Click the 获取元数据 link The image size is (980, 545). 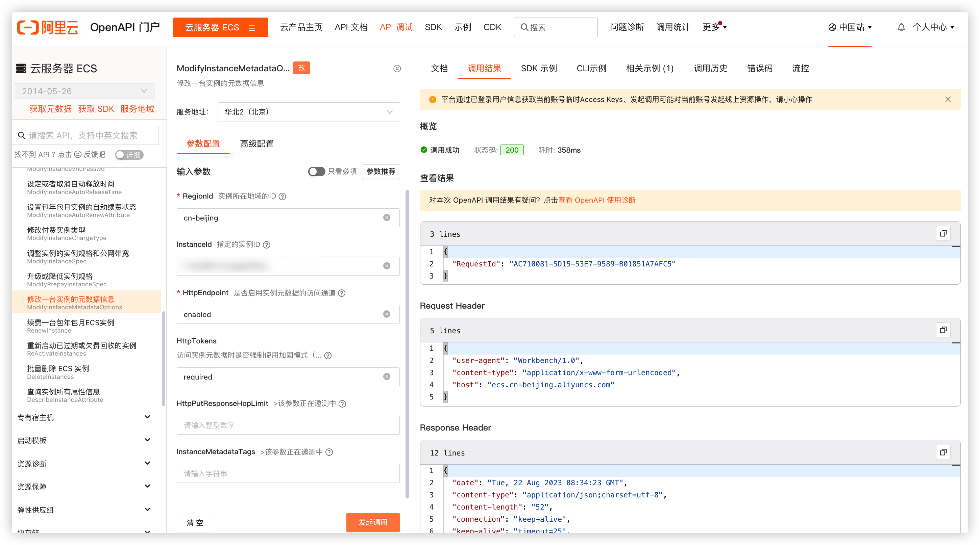(51, 109)
